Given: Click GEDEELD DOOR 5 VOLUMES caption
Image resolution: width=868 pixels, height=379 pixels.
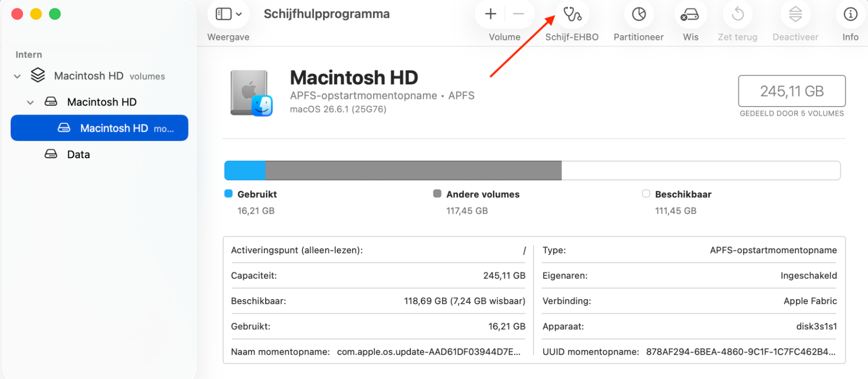Looking at the screenshot, I should (x=792, y=113).
